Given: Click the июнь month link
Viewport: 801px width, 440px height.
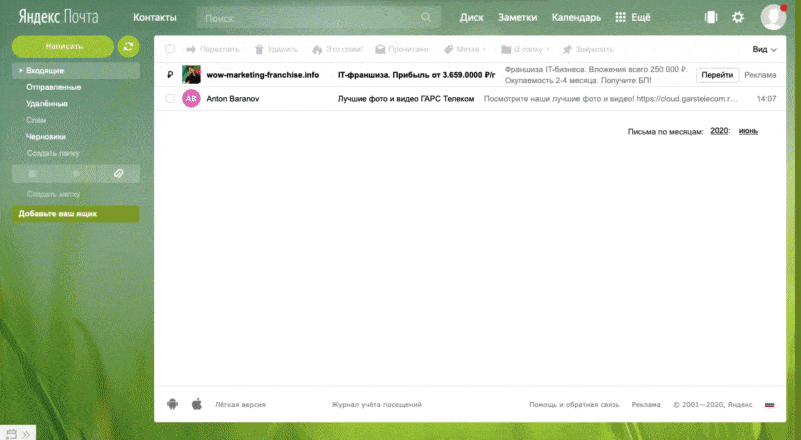Looking at the screenshot, I should tap(748, 131).
